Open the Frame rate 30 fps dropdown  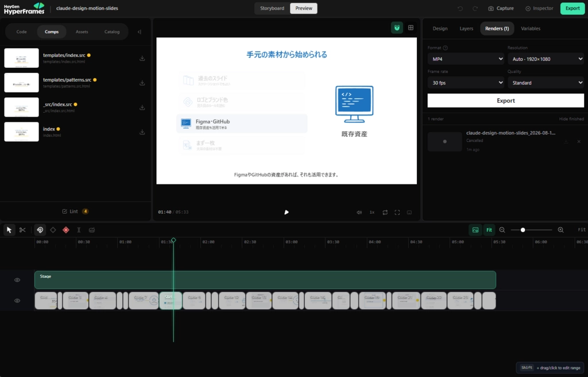coord(466,83)
